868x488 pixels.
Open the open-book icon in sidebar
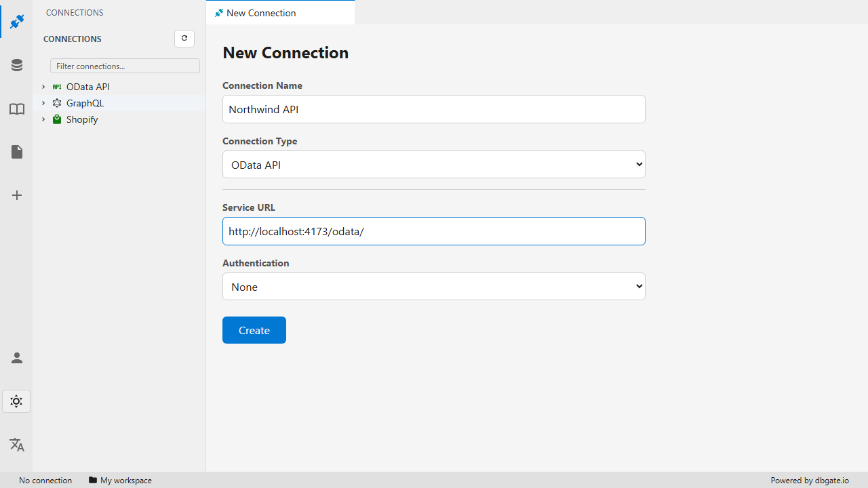pyautogui.click(x=17, y=109)
